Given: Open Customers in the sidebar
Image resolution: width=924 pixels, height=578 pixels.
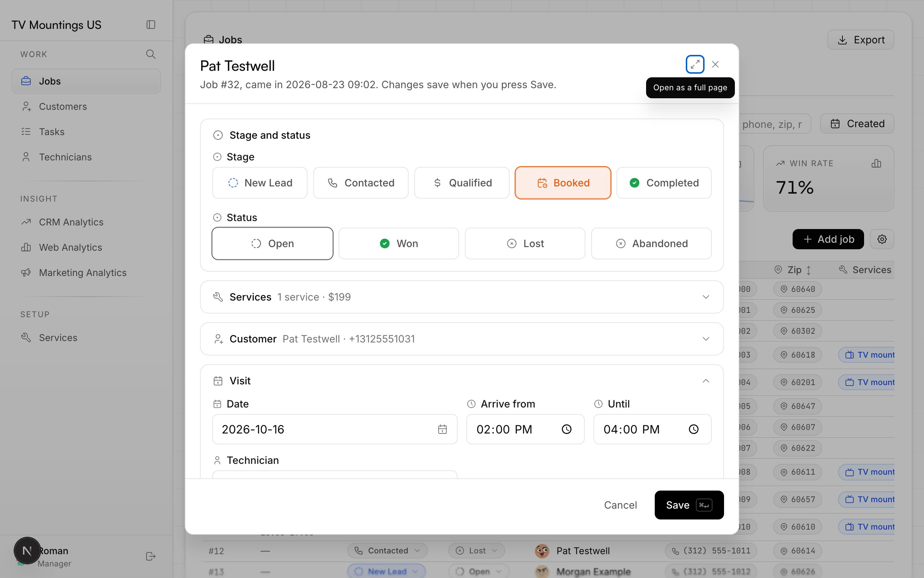Looking at the screenshot, I should click(86, 106).
